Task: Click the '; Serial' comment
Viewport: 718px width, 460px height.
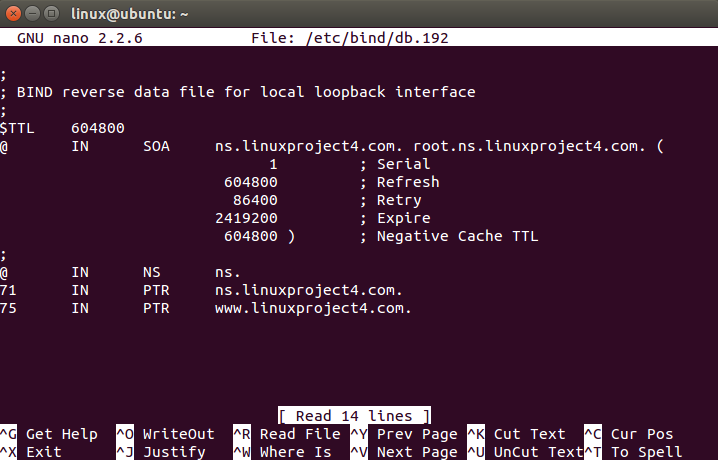Action: coord(395,164)
